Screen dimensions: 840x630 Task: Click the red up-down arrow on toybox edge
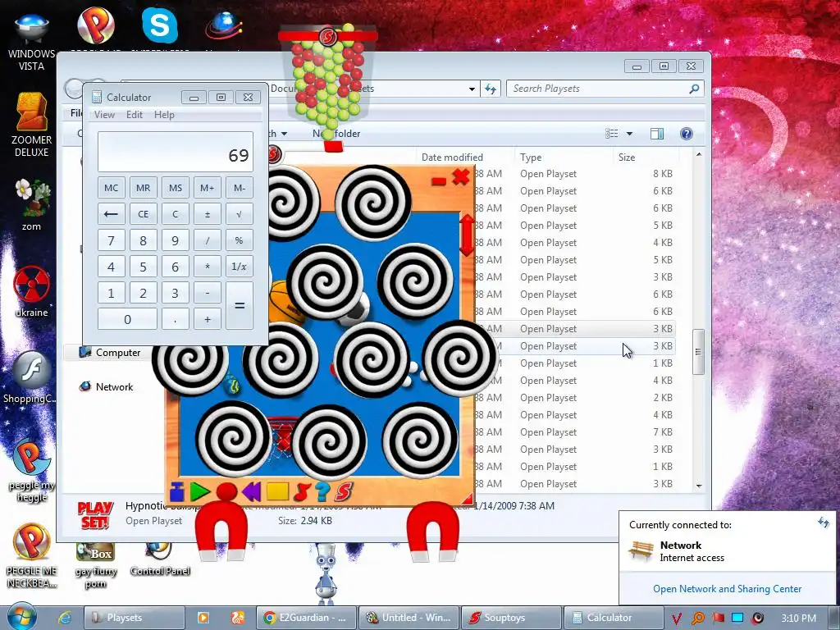click(467, 235)
